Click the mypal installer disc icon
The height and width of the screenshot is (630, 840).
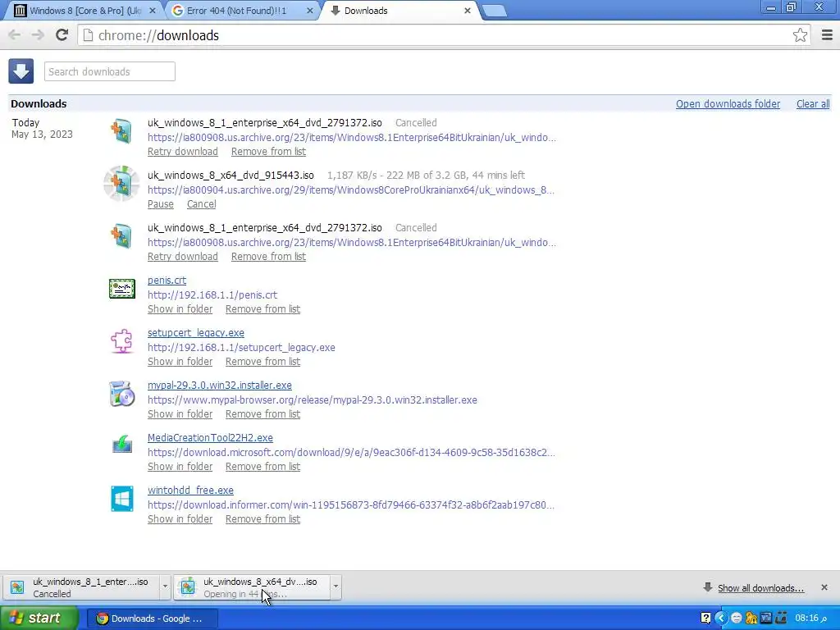click(121, 394)
